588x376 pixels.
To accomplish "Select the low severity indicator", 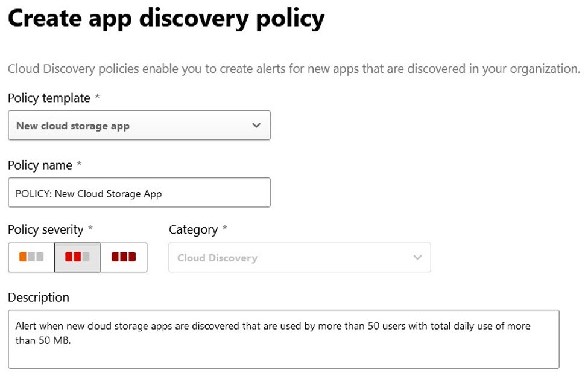I will [31, 257].
